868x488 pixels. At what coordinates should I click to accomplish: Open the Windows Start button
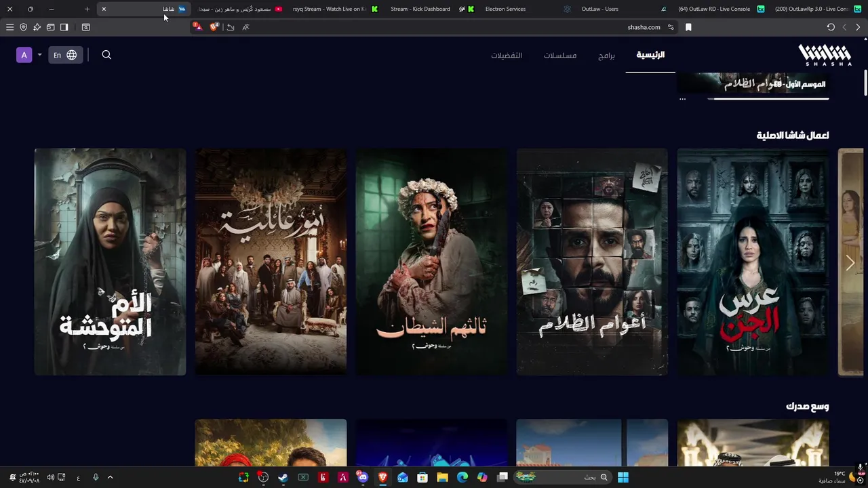623,477
